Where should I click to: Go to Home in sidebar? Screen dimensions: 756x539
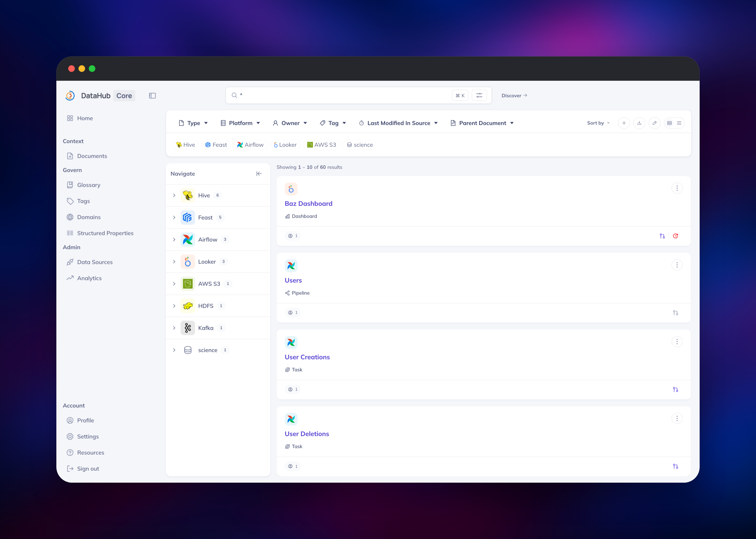click(x=80, y=118)
